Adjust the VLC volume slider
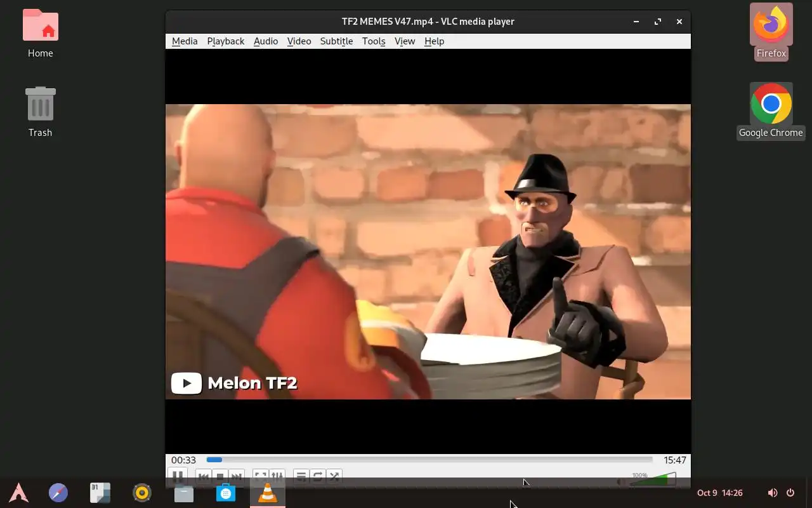812x508 pixels. click(653, 479)
